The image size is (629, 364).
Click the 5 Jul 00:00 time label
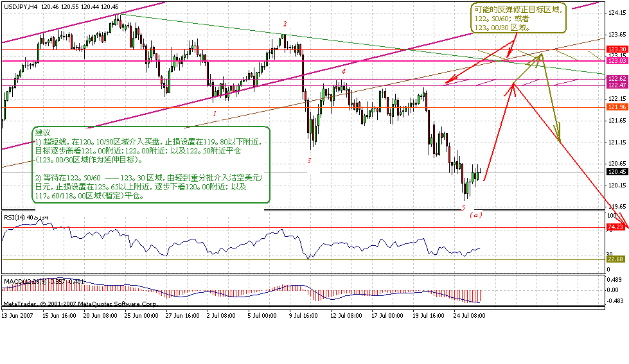pyautogui.click(x=262, y=315)
